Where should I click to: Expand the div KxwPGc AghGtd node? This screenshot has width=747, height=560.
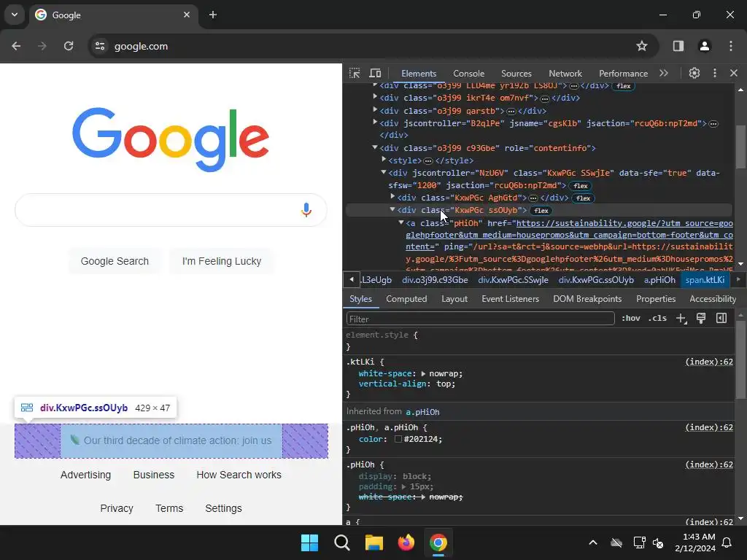[392, 196]
